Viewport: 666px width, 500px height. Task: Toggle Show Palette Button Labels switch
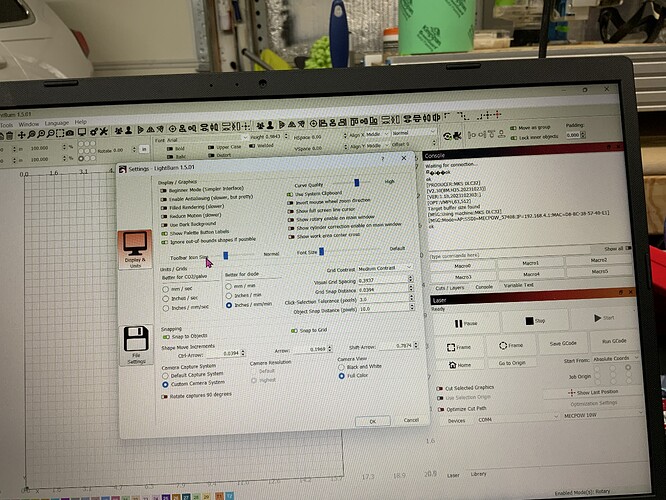pyautogui.click(x=164, y=234)
